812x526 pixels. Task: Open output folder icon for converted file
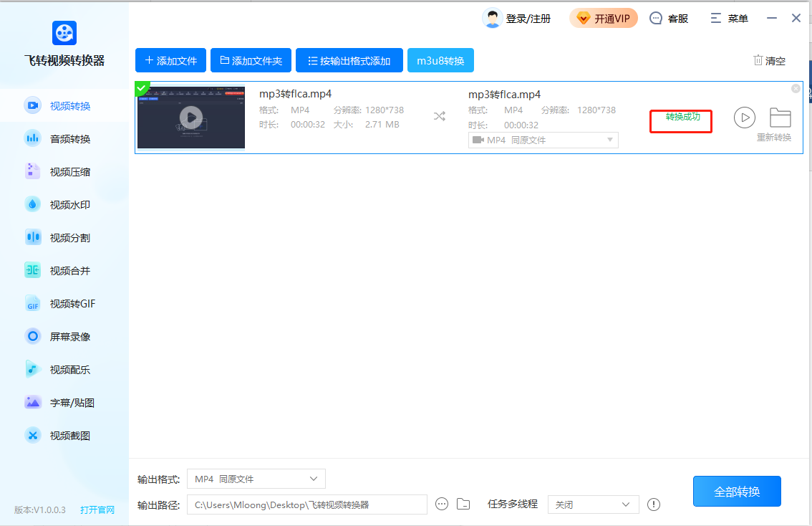(x=780, y=118)
